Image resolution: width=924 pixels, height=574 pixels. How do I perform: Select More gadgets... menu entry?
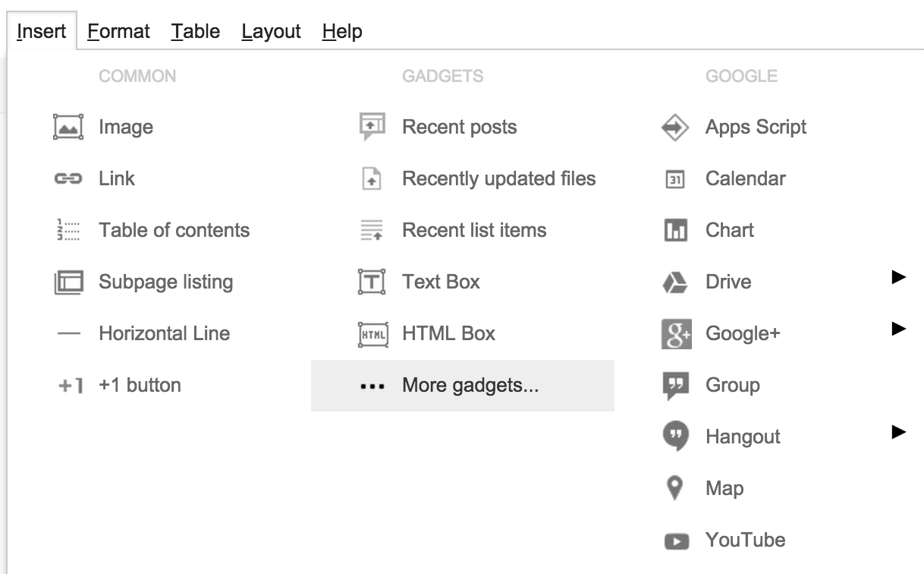point(463,386)
